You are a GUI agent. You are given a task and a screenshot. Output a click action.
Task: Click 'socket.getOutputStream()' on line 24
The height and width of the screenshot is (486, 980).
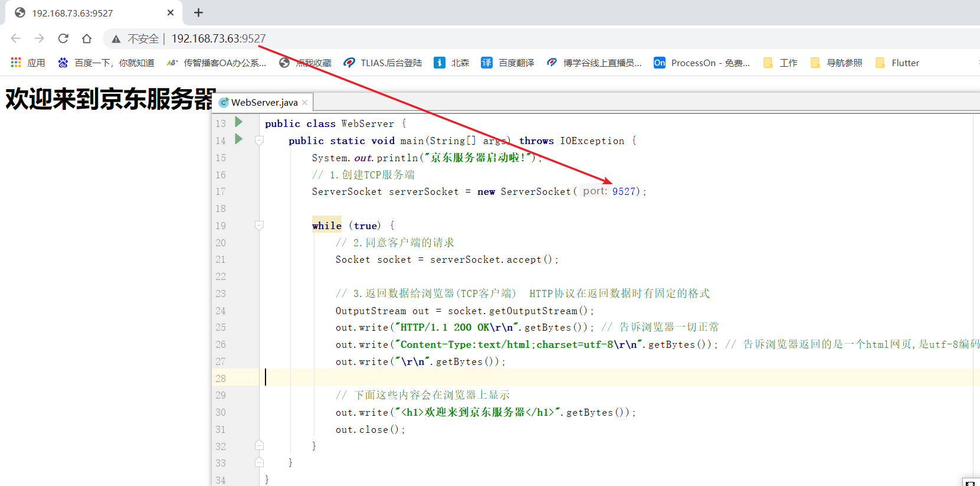pos(517,311)
